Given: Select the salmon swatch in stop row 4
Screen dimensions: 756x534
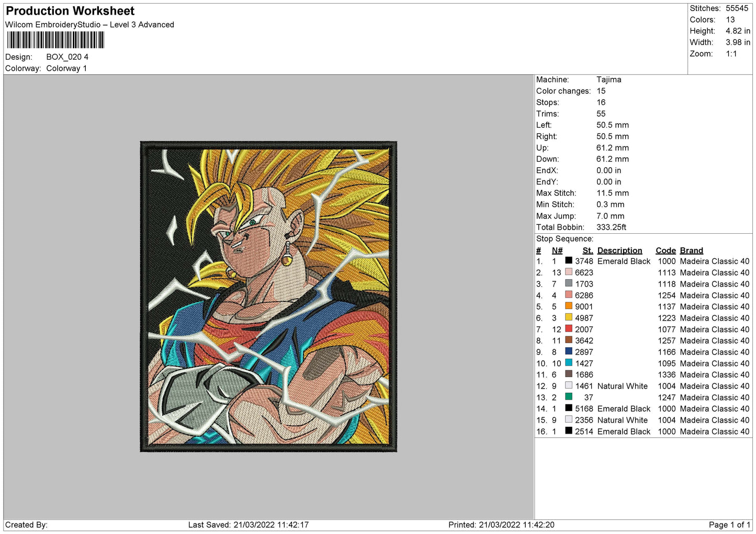Looking at the screenshot, I should (x=569, y=294).
